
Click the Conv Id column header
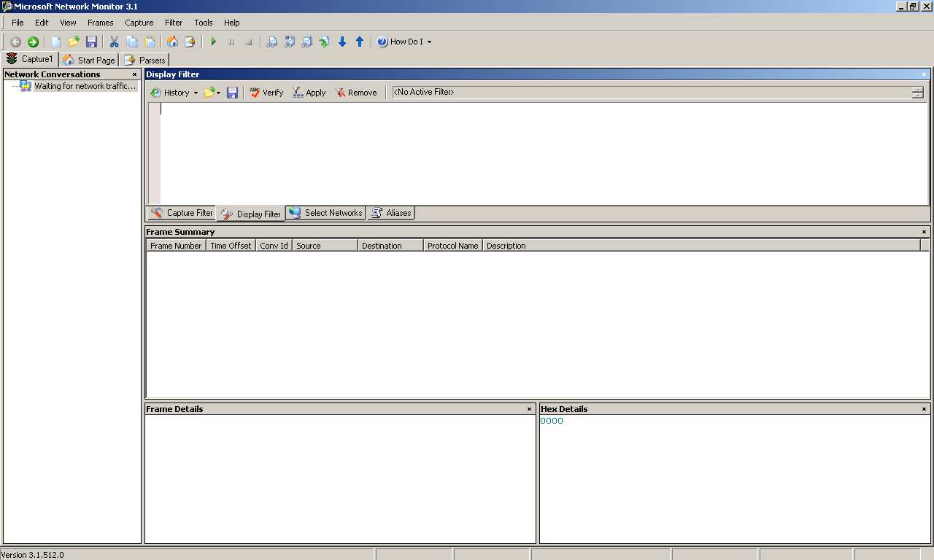pos(274,246)
